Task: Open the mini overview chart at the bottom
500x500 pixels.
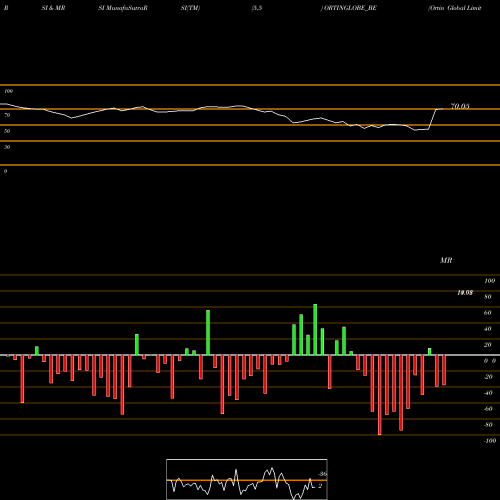Action: tap(247, 479)
